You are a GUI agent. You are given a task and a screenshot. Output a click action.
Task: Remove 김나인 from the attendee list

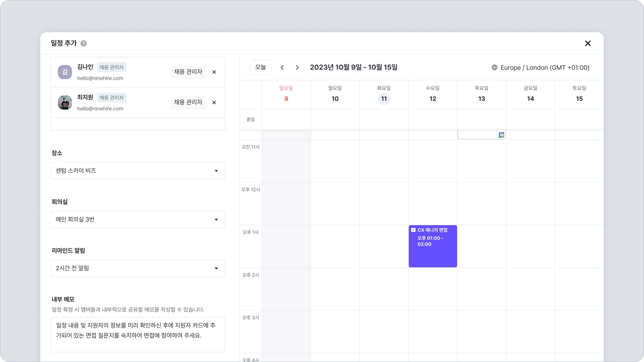tap(214, 72)
